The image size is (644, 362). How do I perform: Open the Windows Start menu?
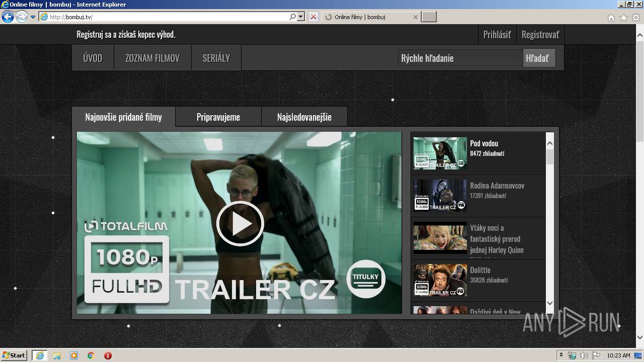[14, 355]
